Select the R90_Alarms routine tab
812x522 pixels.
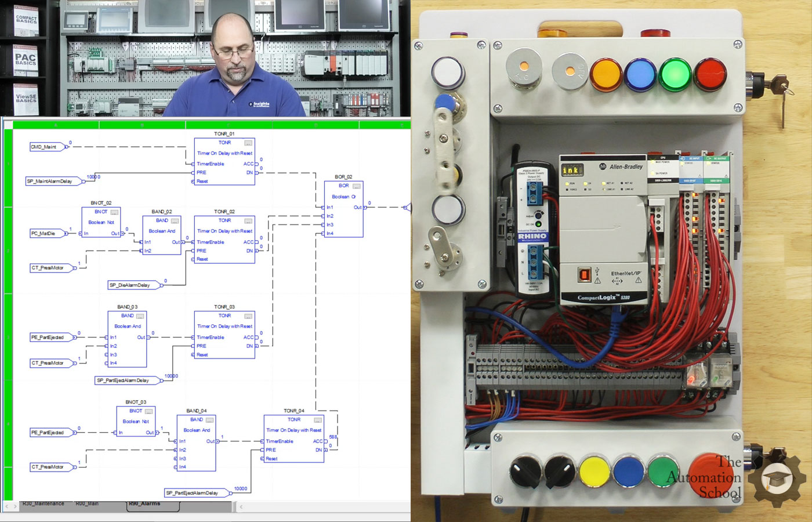click(144, 504)
